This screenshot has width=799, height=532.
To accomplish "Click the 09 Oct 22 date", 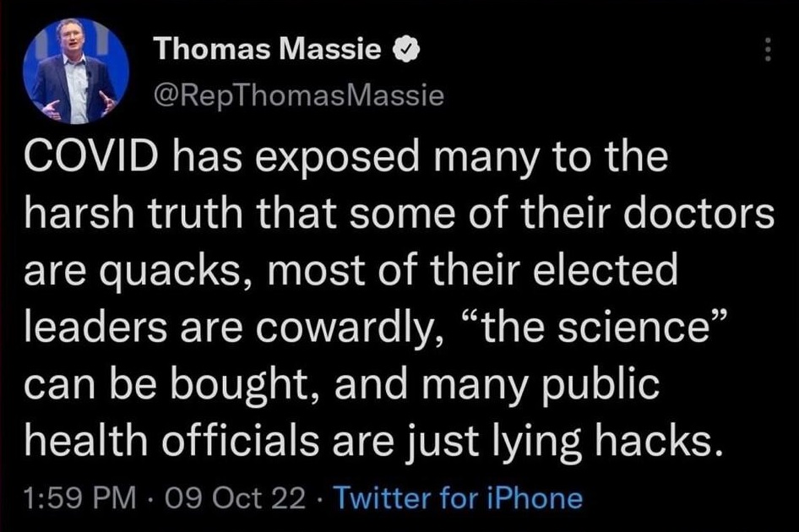I will (x=235, y=497).
